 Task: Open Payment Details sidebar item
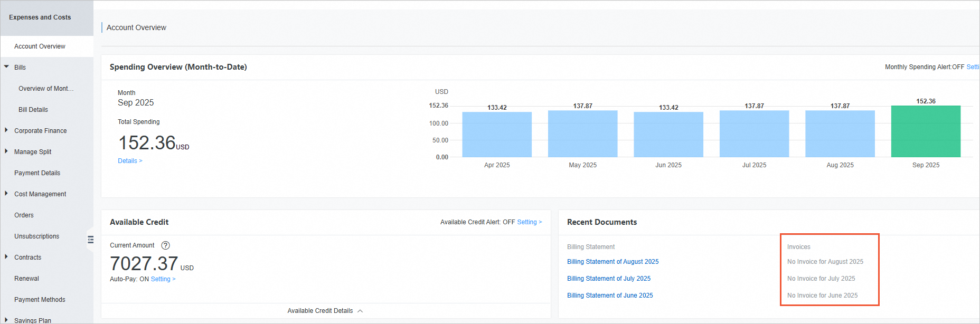(37, 173)
